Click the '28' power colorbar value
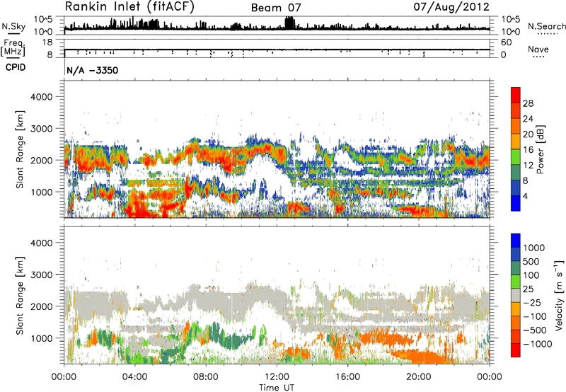 click(x=528, y=103)
